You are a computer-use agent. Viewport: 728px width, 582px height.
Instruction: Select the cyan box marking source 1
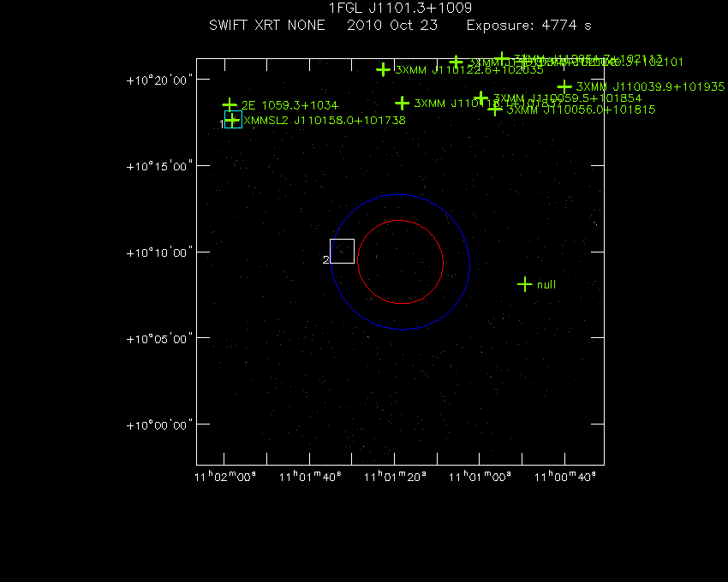[234, 119]
